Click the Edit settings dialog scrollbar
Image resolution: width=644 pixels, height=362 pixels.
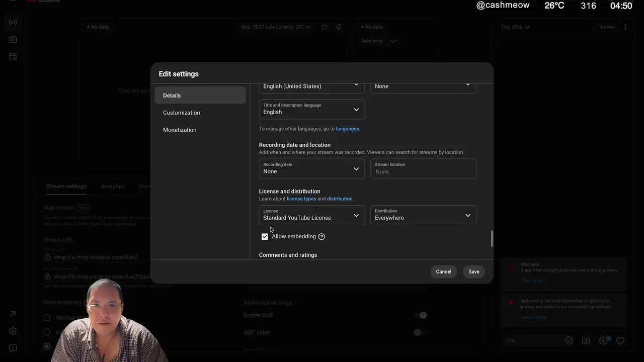pos(492,239)
